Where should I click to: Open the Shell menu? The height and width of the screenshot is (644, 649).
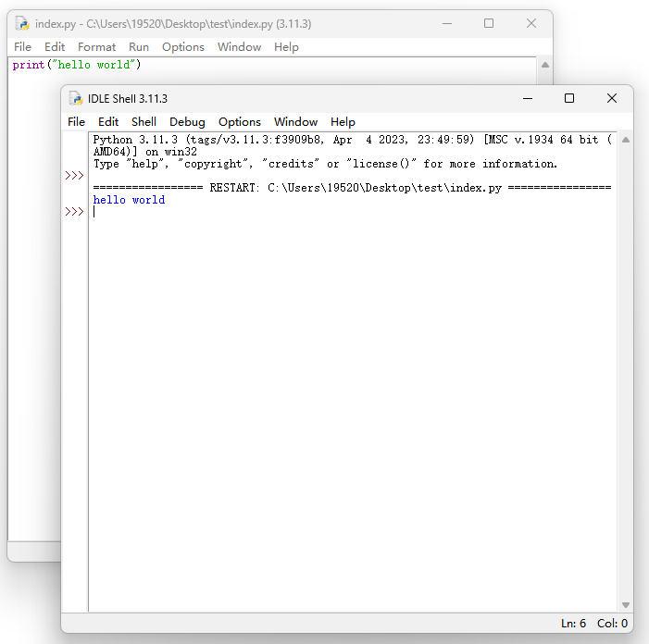144,122
